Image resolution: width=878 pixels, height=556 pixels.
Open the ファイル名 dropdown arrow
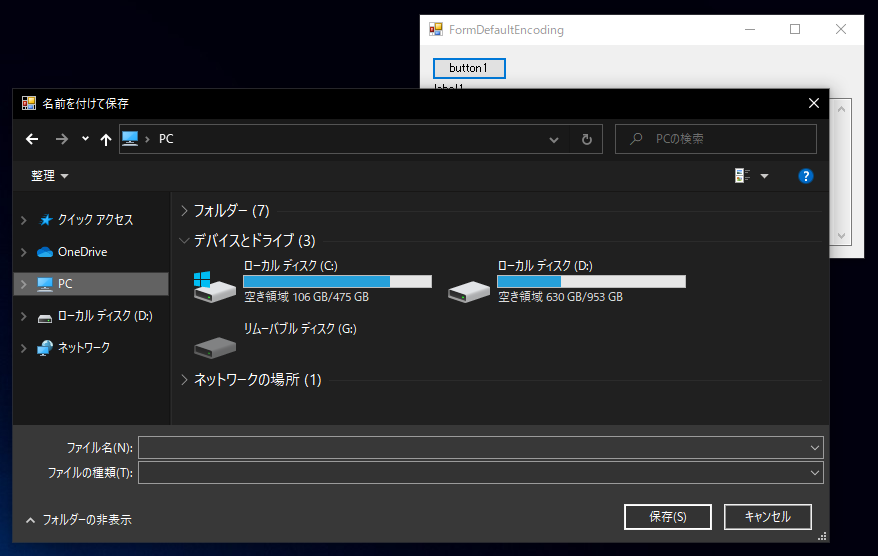pyautogui.click(x=815, y=448)
